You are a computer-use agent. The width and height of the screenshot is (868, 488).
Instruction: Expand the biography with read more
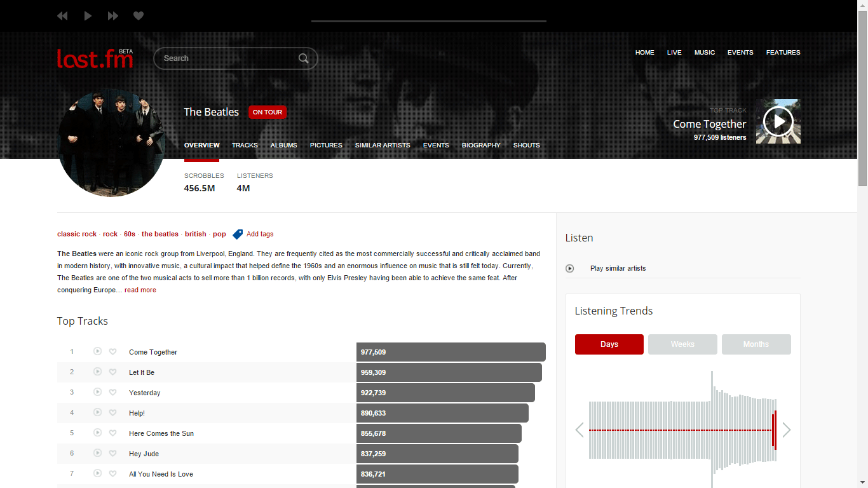pos(140,290)
